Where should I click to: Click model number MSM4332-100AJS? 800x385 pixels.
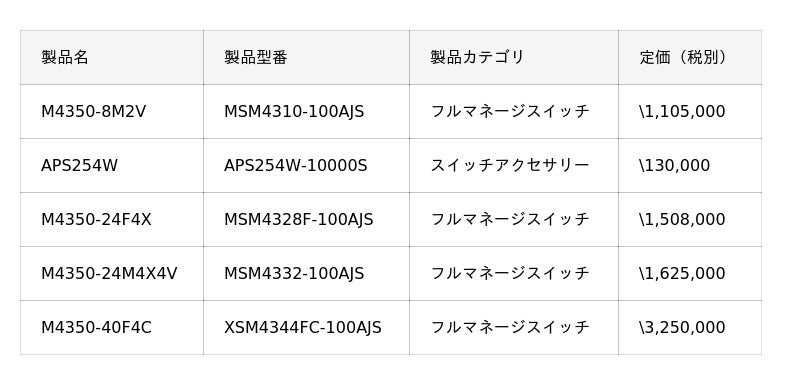(x=294, y=273)
